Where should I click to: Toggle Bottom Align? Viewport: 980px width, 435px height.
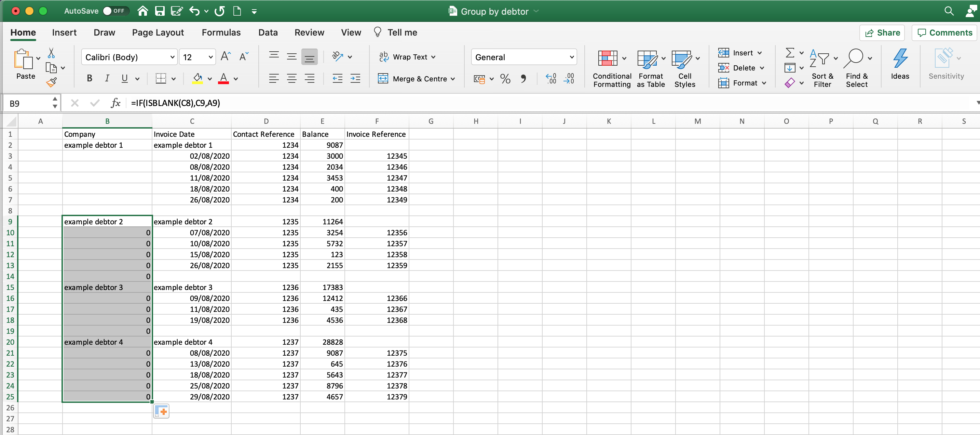coord(310,57)
